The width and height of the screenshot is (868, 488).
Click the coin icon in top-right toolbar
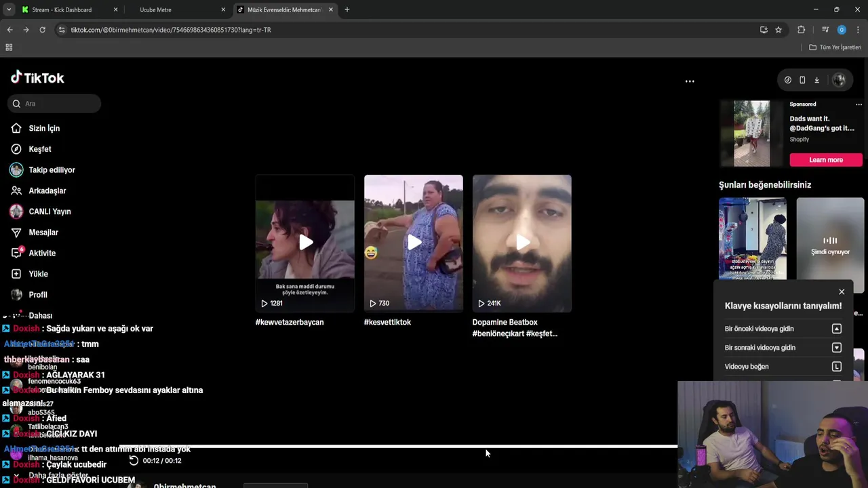tap(788, 80)
